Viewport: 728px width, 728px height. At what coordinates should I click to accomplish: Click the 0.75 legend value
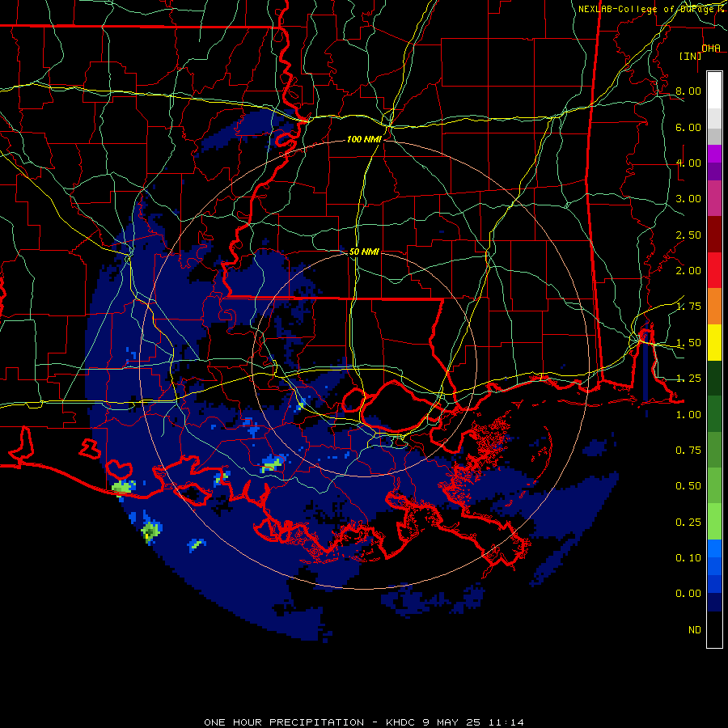pos(688,451)
